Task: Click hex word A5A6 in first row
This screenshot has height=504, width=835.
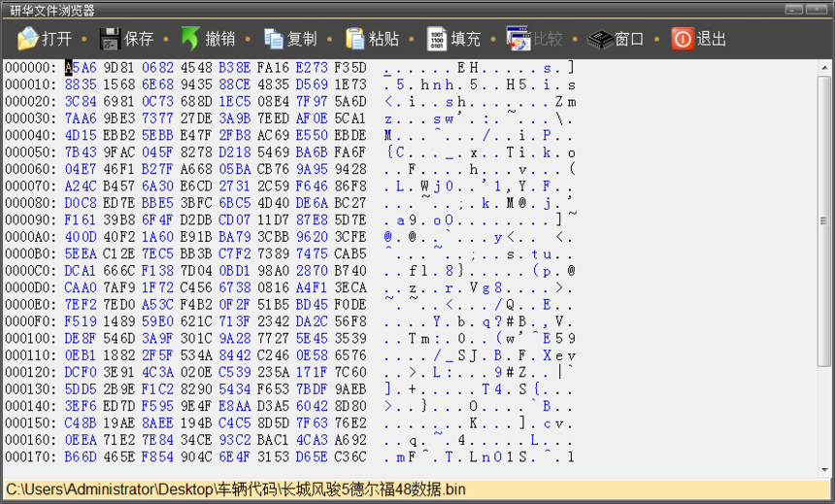Action: pyautogui.click(x=81, y=68)
